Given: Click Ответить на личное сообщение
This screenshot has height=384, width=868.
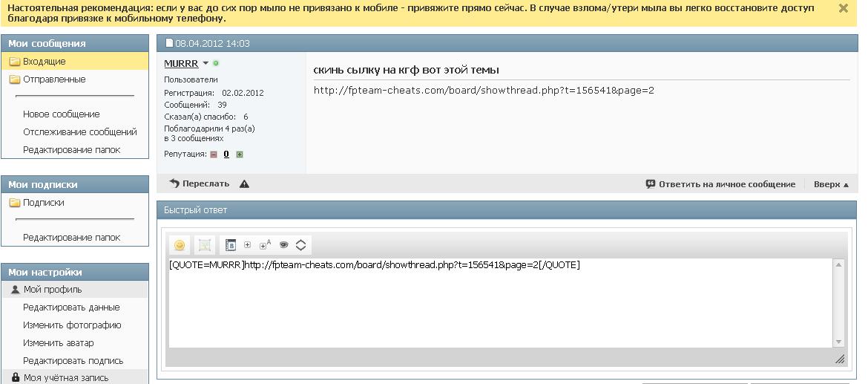Looking at the screenshot, I should click(x=721, y=184).
